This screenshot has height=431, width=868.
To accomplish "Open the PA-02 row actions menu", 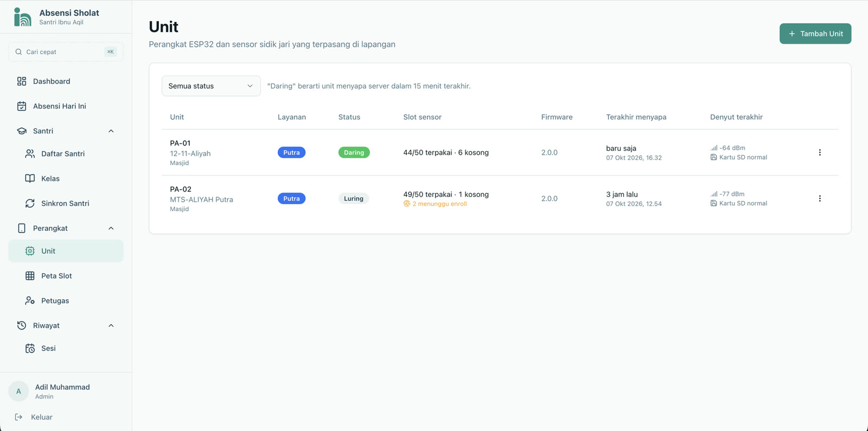I will [x=820, y=199].
